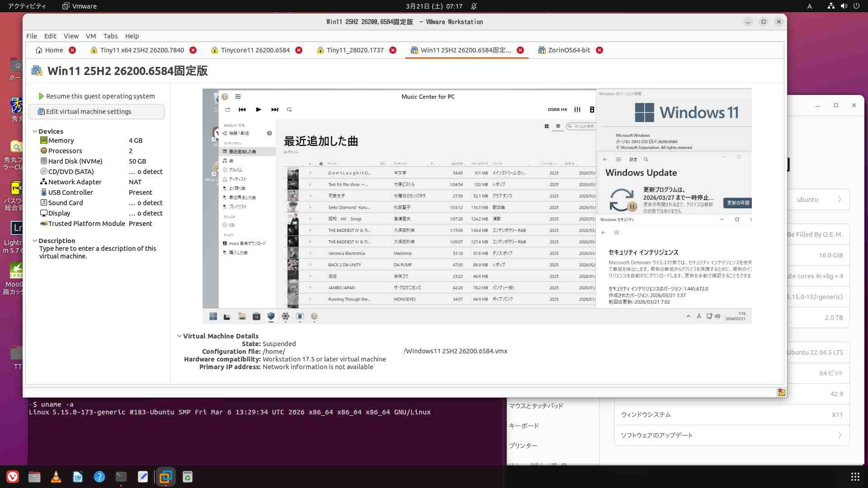Click the suspended VM screen thumbnail
The width and height of the screenshot is (868, 488).
477,206
